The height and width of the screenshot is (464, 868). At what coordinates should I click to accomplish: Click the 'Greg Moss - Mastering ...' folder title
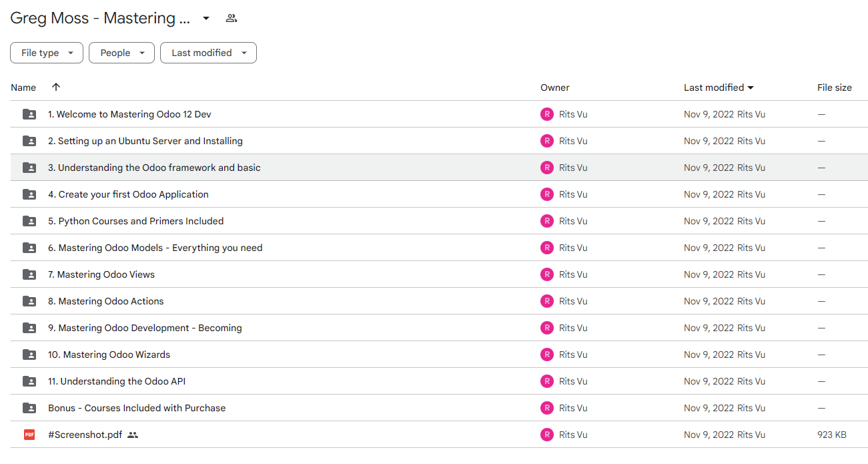pos(101,19)
